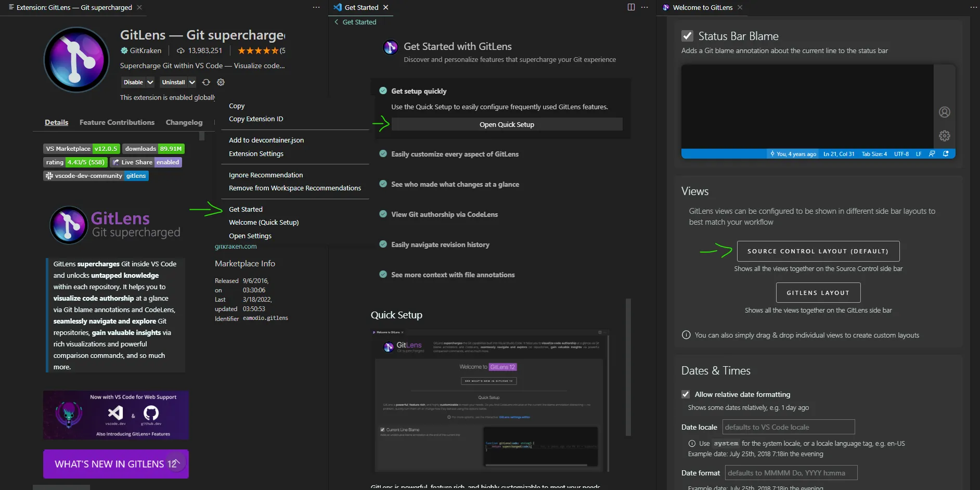Toggle the check mark for Get setup quickly step
This screenshot has height=490, width=980.
[383, 91]
